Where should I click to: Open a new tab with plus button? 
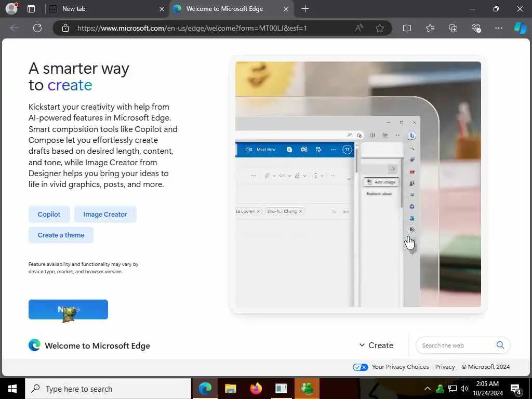[305, 9]
